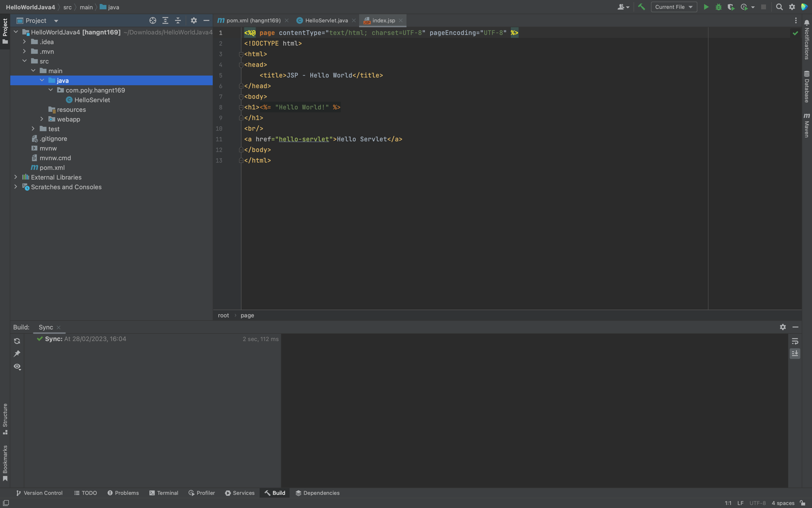The image size is (812, 508).
Task: Click the hello-servlet link in line 11
Action: click(x=304, y=139)
